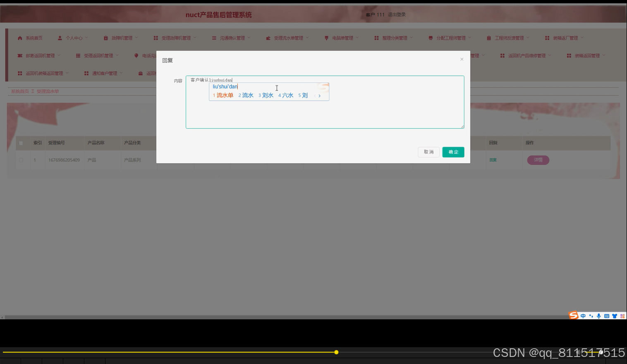Click the arrow for more IME candidates
627x364 pixels.
coord(319,96)
